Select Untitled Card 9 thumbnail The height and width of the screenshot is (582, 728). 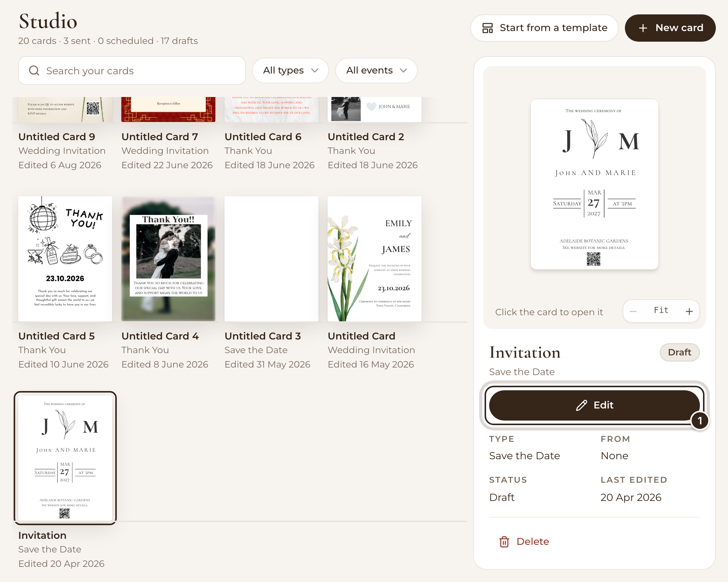[x=65, y=110]
